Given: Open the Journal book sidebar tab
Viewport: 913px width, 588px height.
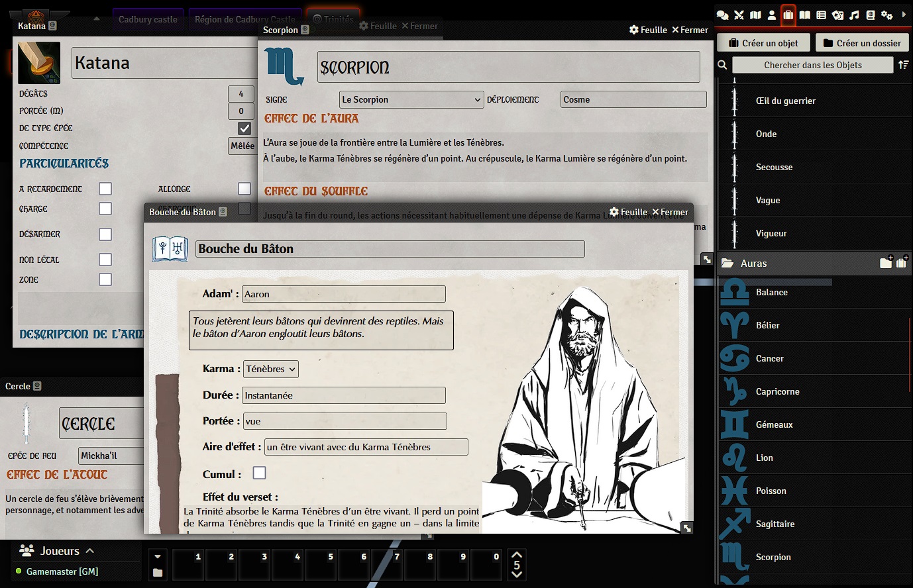Looking at the screenshot, I should click(804, 15).
